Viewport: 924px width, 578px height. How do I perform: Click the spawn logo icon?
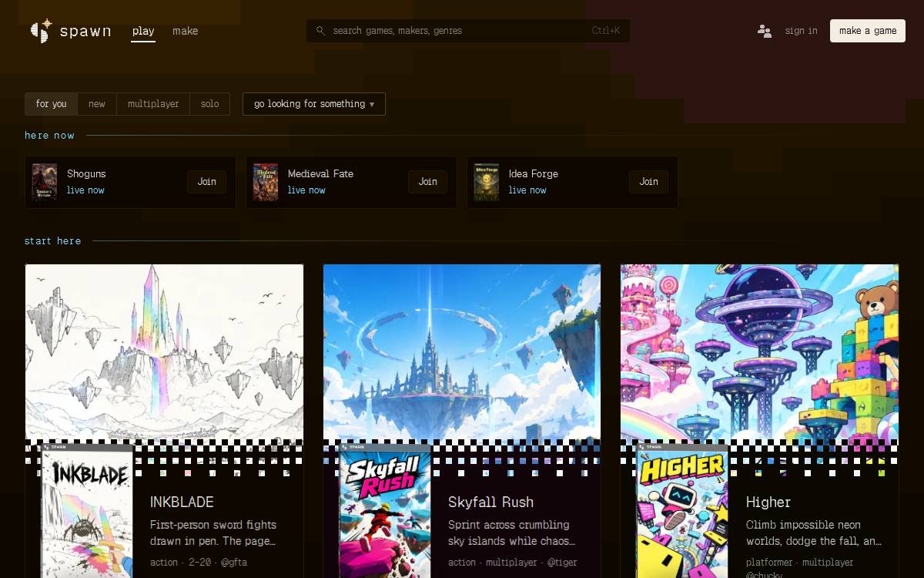tap(40, 31)
